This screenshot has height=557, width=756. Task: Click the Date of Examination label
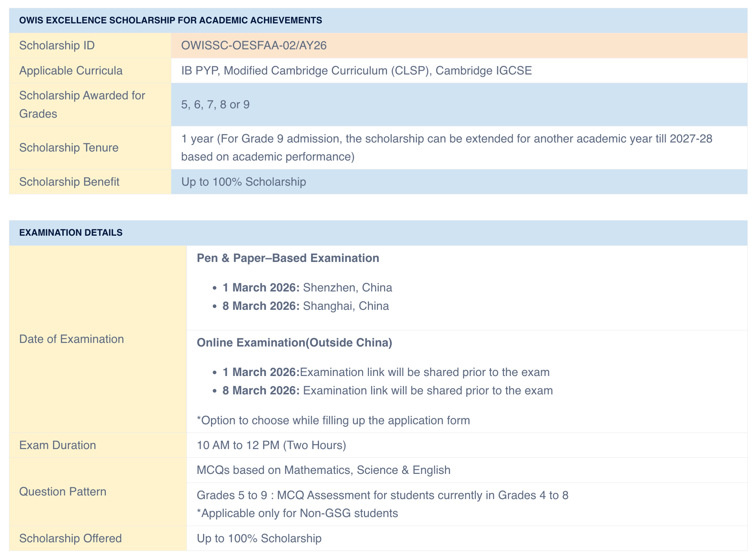click(71, 339)
